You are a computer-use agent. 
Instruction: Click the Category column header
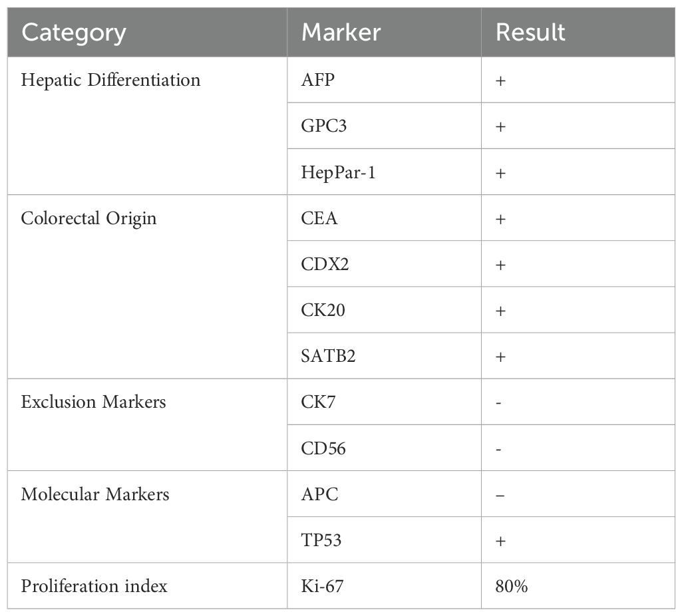point(73,33)
